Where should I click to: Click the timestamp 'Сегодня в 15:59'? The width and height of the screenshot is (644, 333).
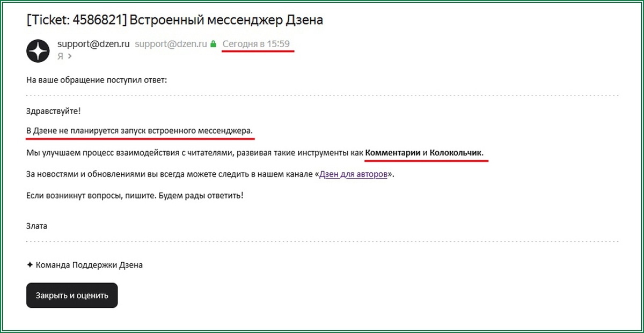pyautogui.click(x=258, y=43)
